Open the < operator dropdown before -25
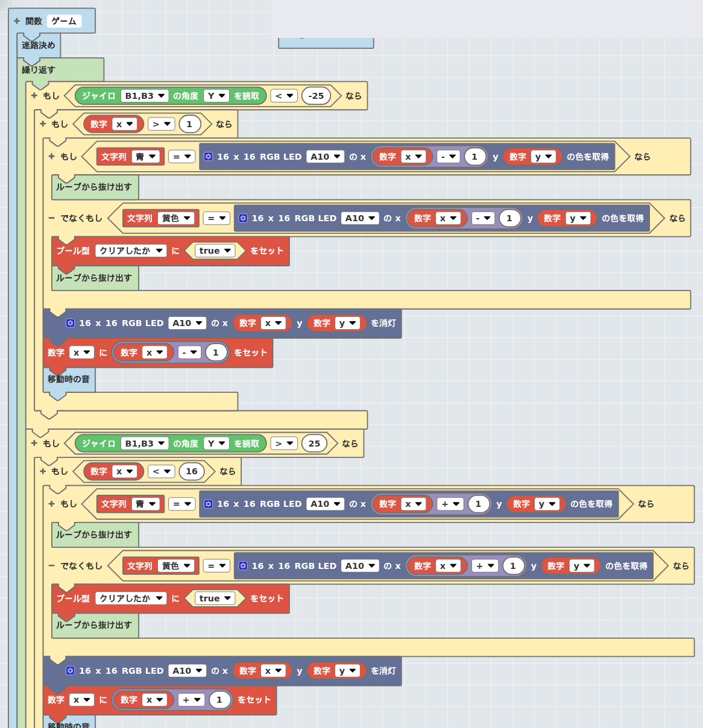The width and height of the screenshot is (703, 728). pos(284,96)
